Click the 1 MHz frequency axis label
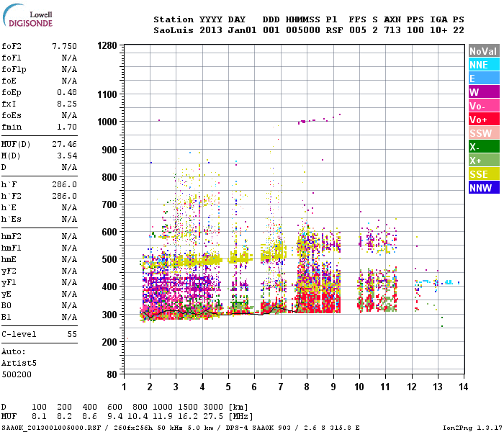Viewport: 504px width, 432px height. (x=124, y=387)
